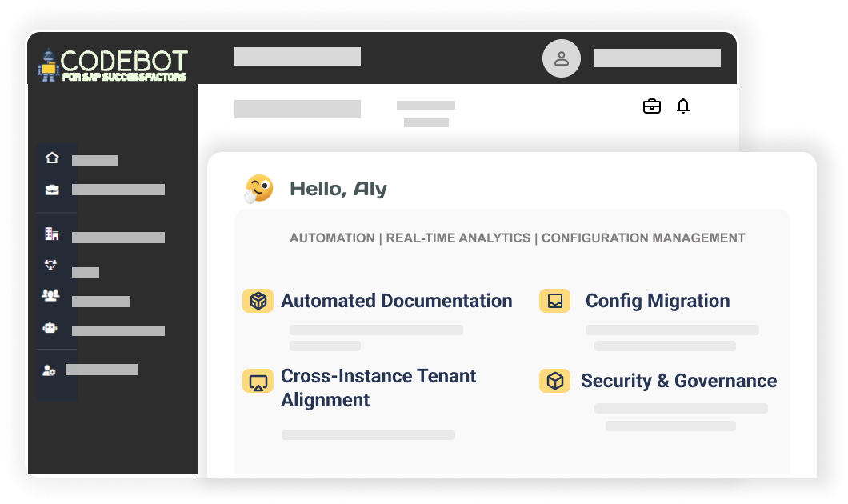Click the robot bot icon in the sidebar

(x=51, y=326)
